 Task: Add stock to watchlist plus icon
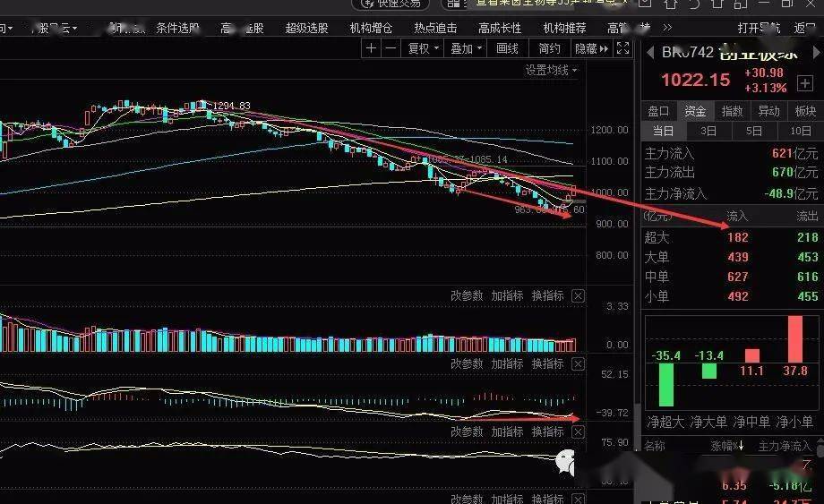pos(805,83)
